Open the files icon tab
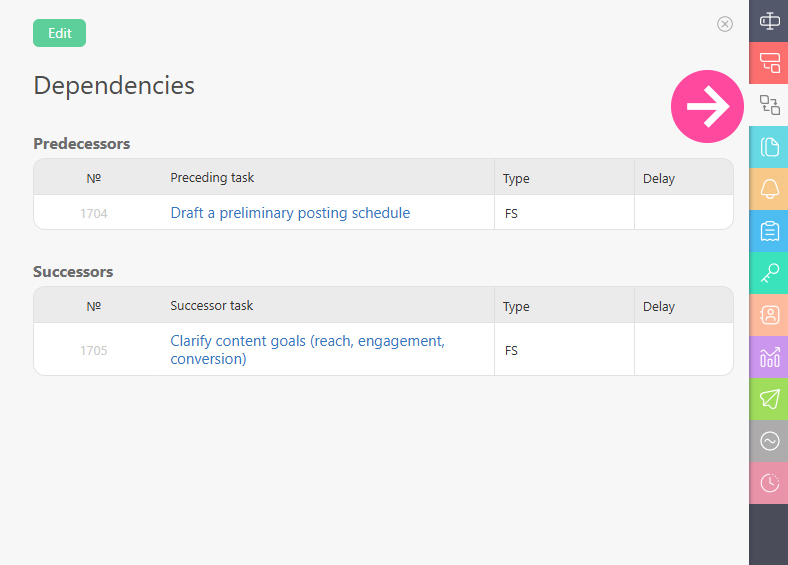788x565 pixels. (769, 147)
